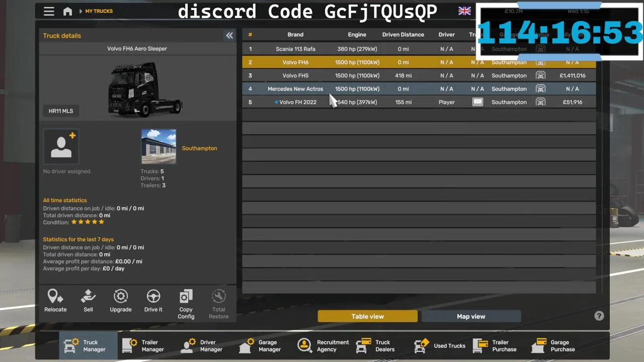Click the Volvo FH6 truck preview image
The image size is (644, 362).
[145, 89]
